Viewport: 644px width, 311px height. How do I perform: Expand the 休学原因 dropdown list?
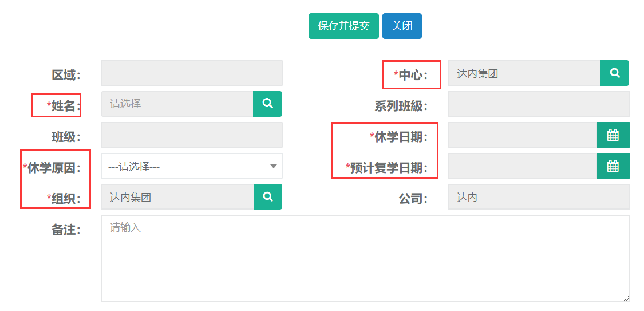(191, 166)
